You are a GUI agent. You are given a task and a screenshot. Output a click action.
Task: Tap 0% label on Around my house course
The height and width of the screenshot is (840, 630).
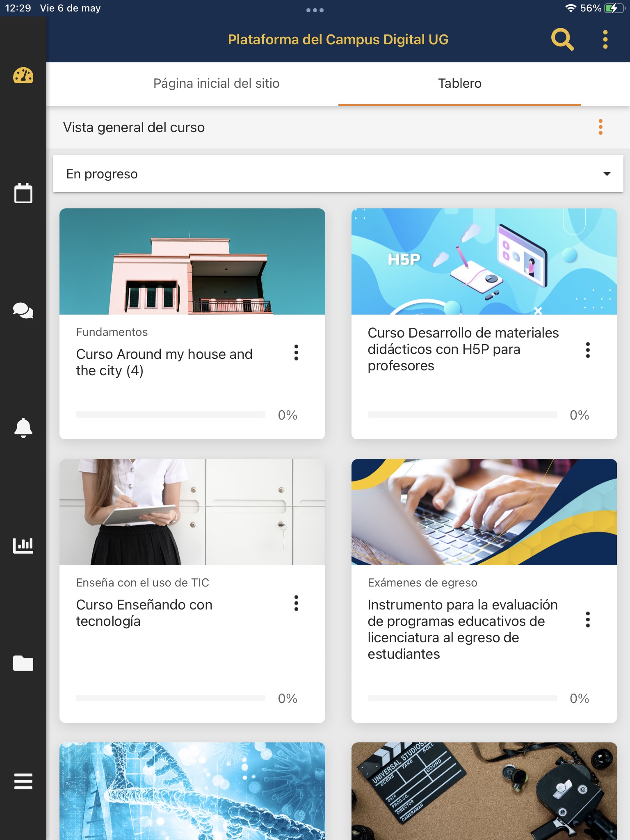coord(288,415)
